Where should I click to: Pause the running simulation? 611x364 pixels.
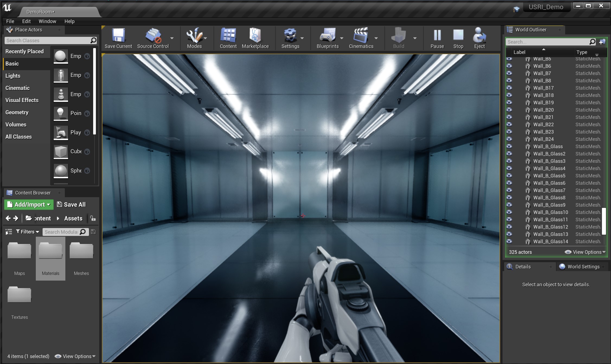[x=437, y=35]
